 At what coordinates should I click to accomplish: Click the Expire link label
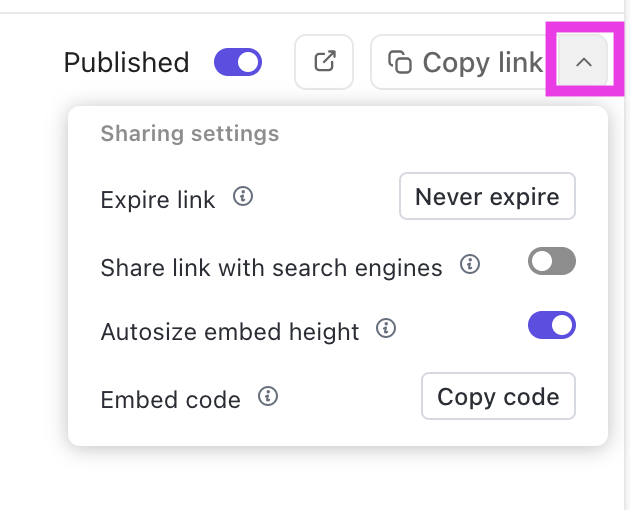point(158,200)
